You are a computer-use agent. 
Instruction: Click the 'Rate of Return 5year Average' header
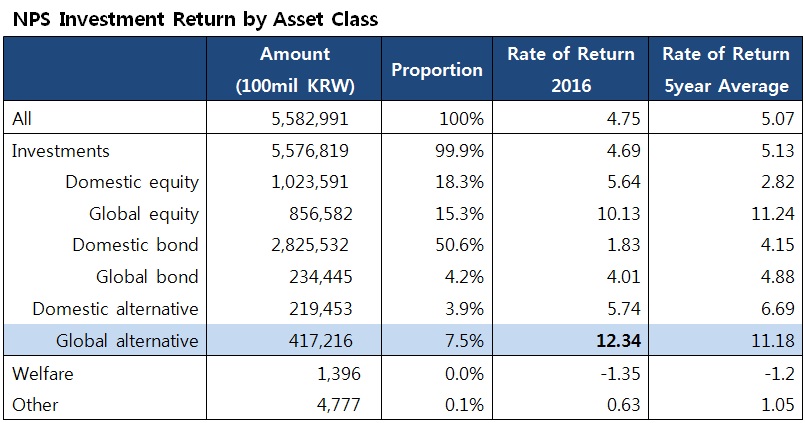tap(726, 69)
